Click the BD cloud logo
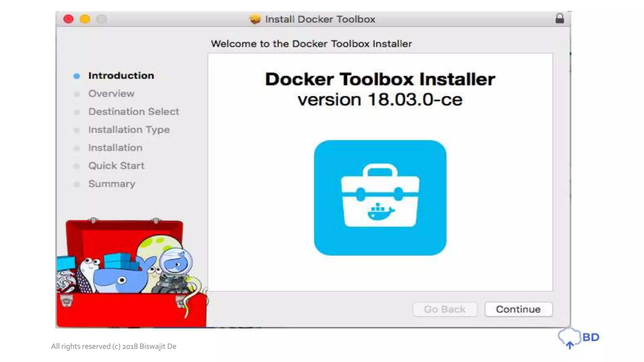 [x=579, y=338]
